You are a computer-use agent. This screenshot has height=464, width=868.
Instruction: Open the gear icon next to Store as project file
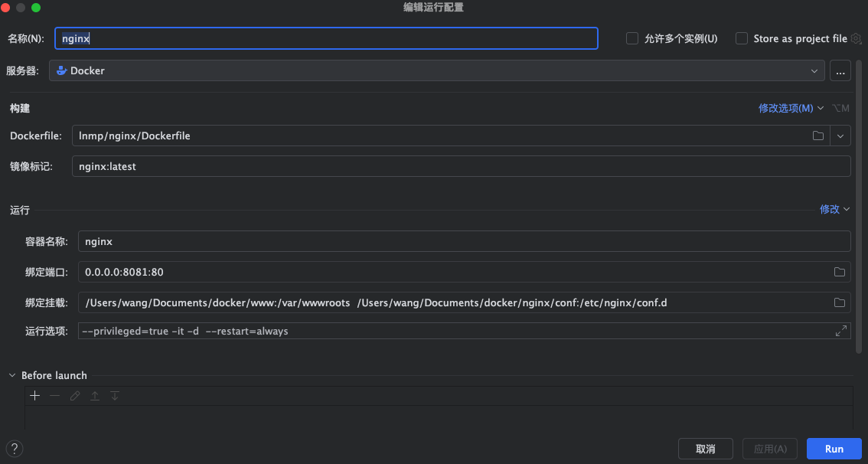pyautogui.click(x=857, y=38)
